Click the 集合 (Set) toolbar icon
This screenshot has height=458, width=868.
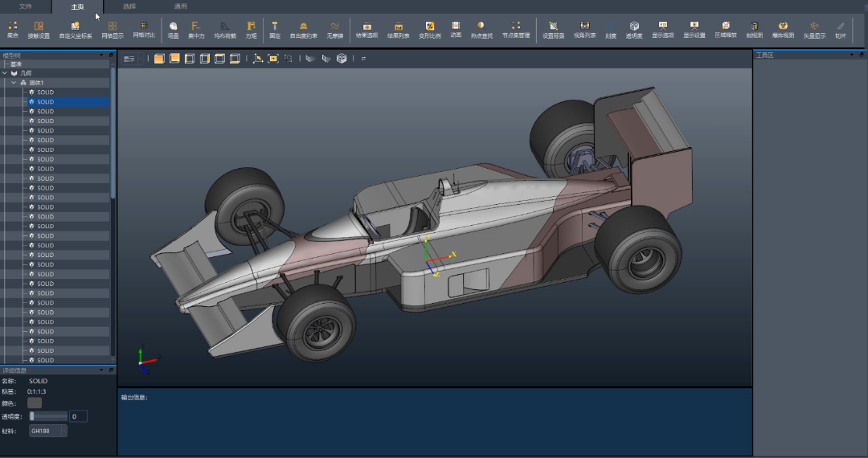coord(12,30)
